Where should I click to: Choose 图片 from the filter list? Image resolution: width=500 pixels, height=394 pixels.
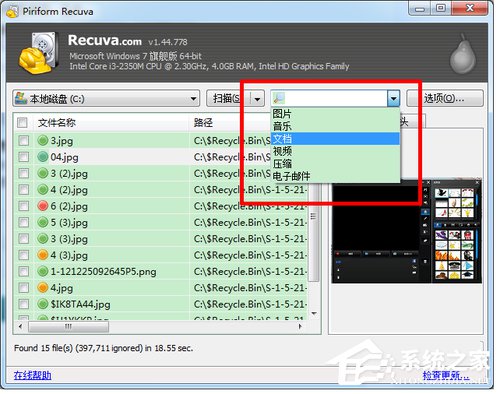tap(335, 114)
